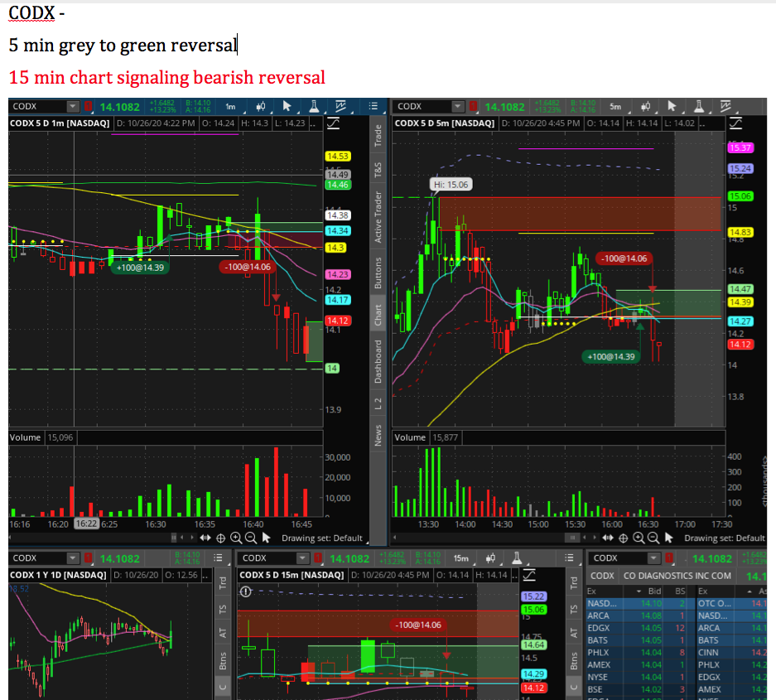Click the 16:22 time marker on 1m chart axis
This screenshot has height=700, width=776.
point(87,524)
